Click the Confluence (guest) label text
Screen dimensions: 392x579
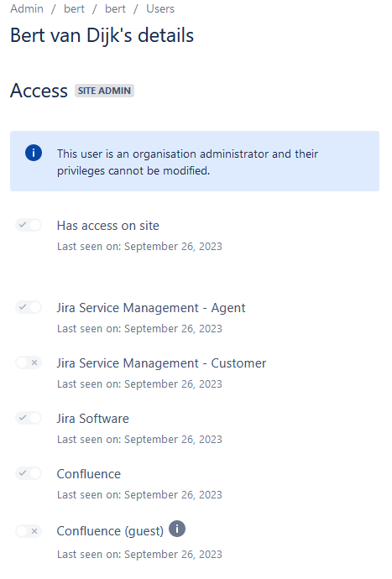pyautogui.click(x=110, y=531)
